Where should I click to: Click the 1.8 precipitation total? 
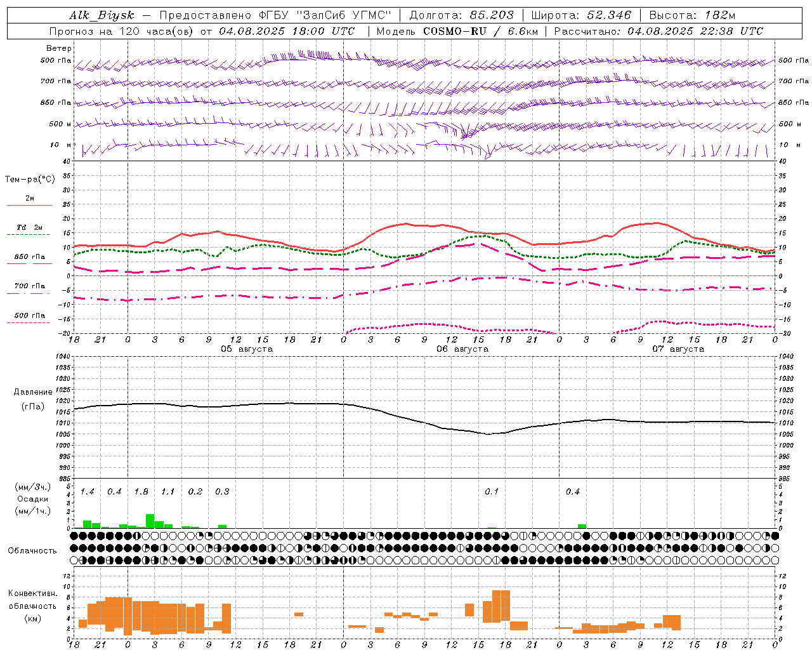(141, 492)
